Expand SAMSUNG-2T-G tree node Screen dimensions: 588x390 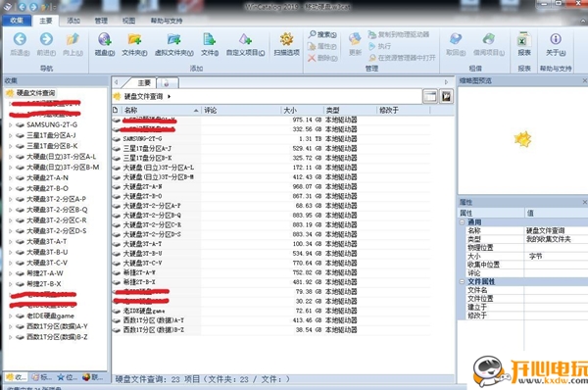[11, 124]
